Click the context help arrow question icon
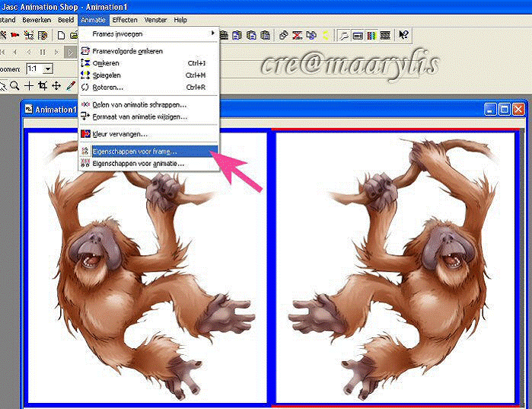 (403, 35)
